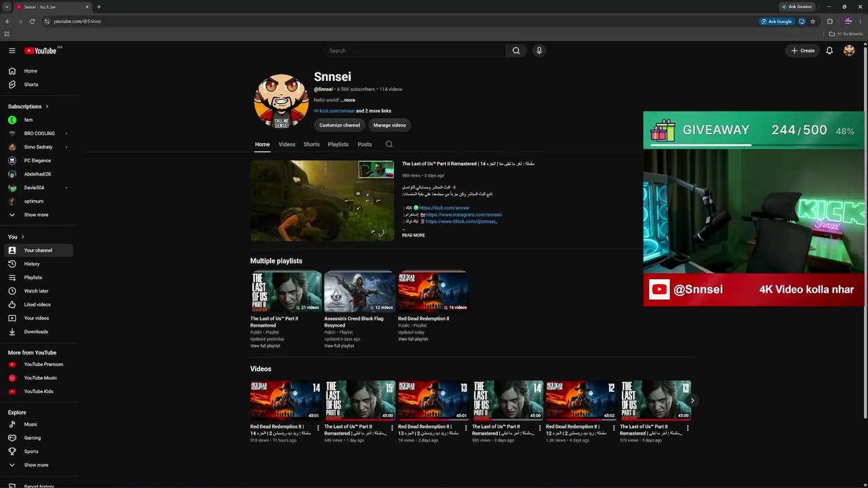The image size is (868, 488).
Task: Expand featured video description with READ MORE
Action: click(x=414, y=235)
